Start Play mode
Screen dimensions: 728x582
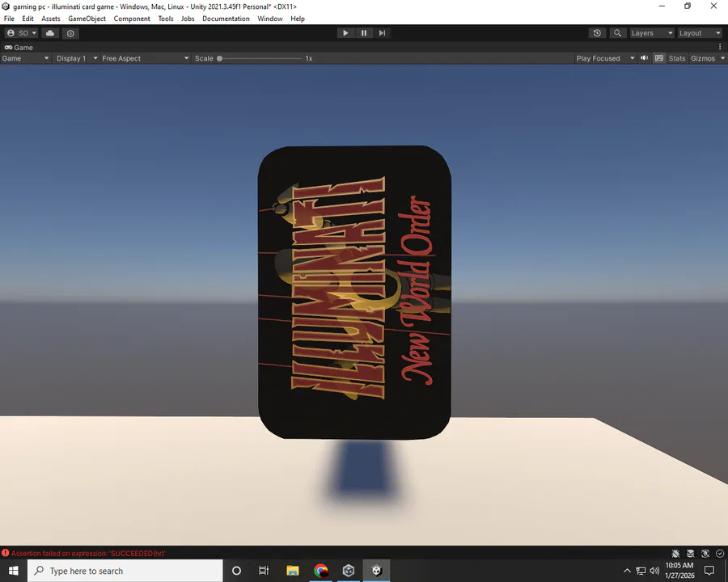click(x=345, y=33)
